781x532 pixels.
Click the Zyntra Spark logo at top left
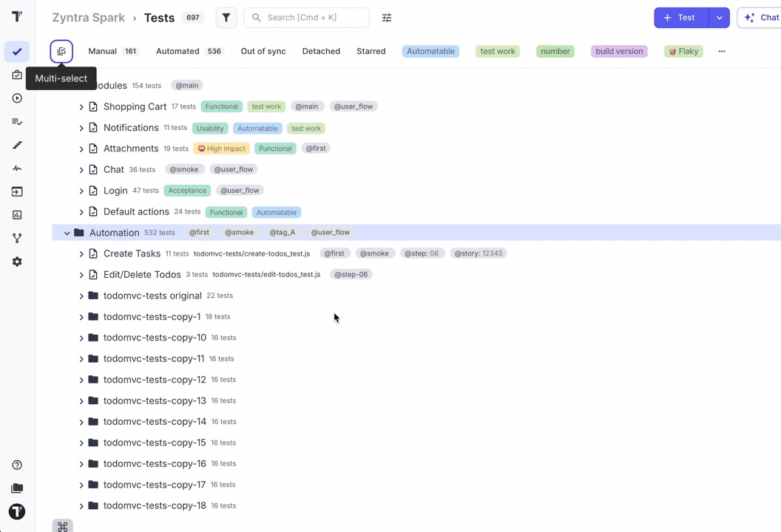(x=88, y=17)
